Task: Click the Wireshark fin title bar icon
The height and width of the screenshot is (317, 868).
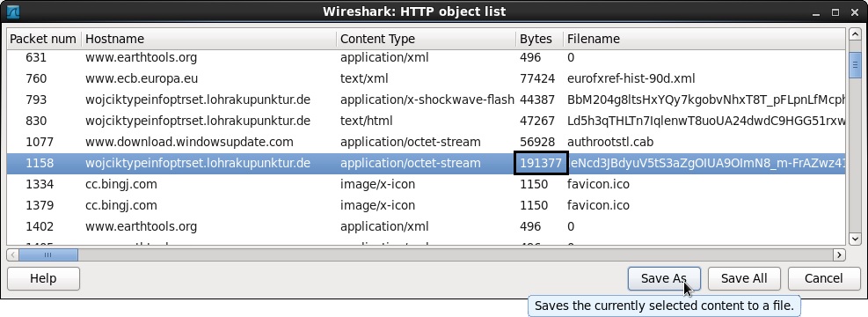Action: click(12, 11)
